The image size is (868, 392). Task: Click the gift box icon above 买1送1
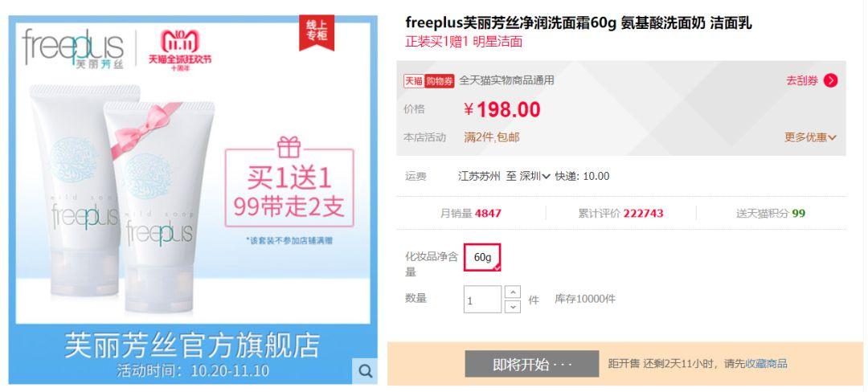(x=289, y=146)
